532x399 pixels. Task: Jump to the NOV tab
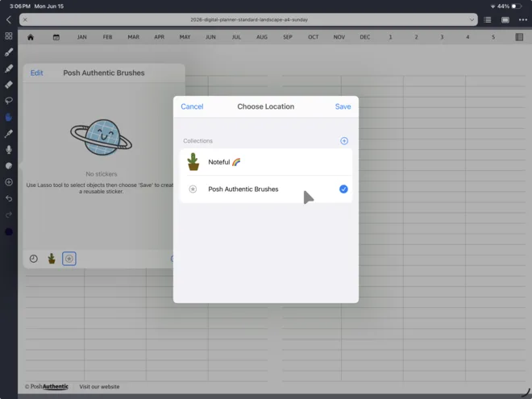tap(339, 37)
